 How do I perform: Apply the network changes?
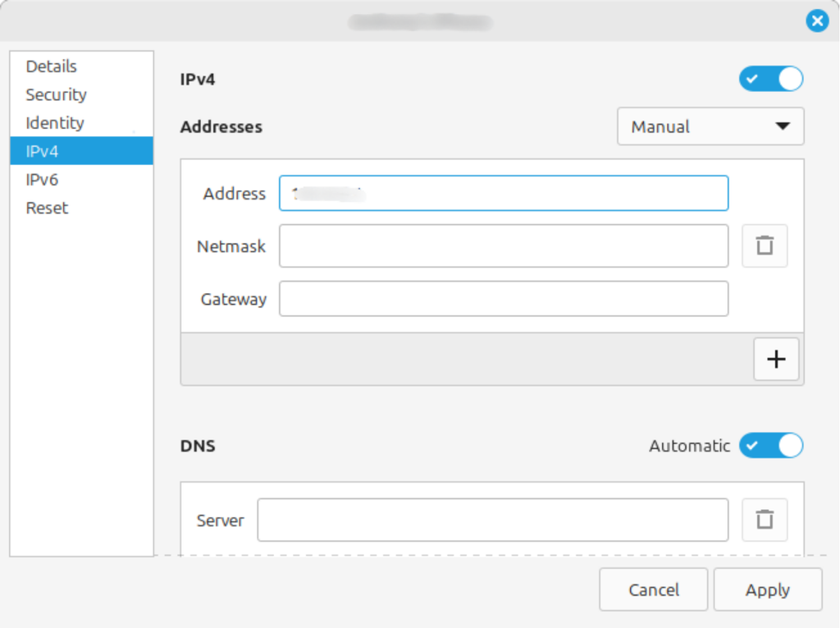point(768,590)
